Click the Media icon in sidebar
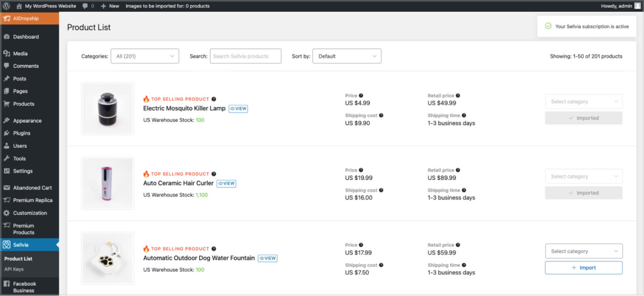Image resolution: width=644 pixels, height=296 pixels. point(7,53)
